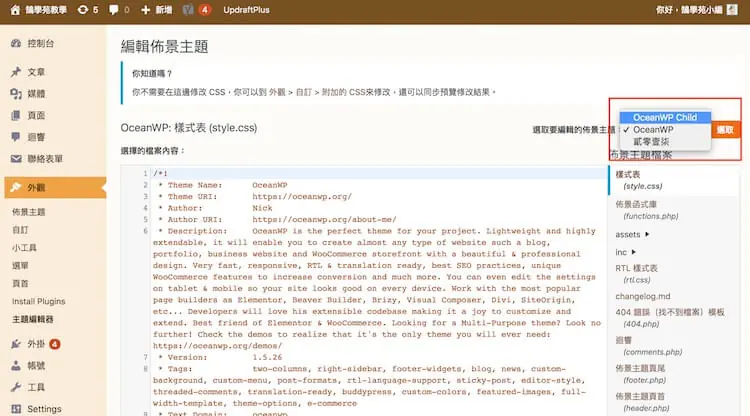Click the 外觀 appearance menu item
Image resolution: width=750 pixels, height=416 pixels.
55,187
